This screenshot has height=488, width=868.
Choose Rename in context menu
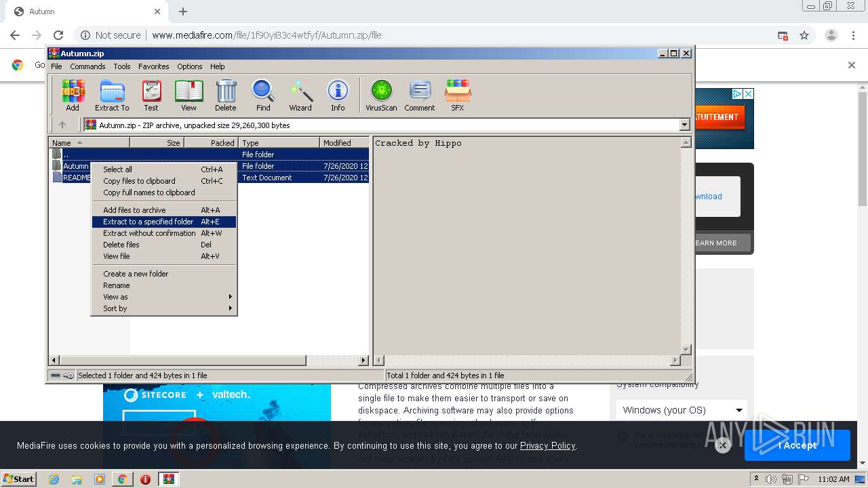tap(164, 285)
